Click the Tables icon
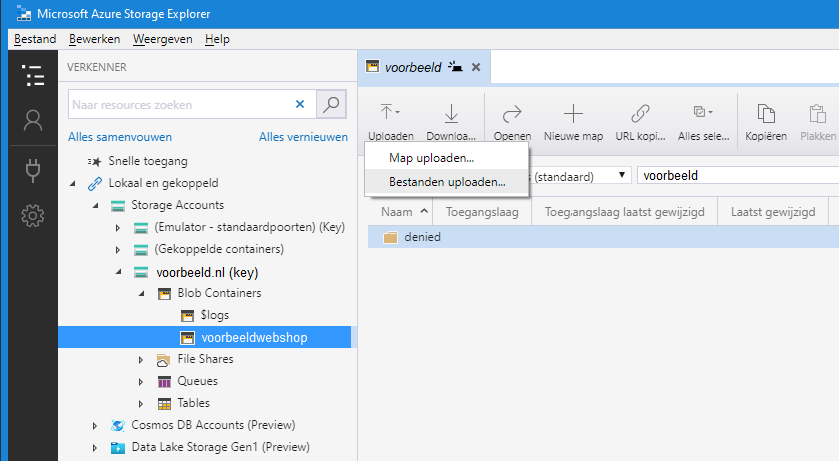The width and height of the screenshot is (839, 461). tap(164, 404)
